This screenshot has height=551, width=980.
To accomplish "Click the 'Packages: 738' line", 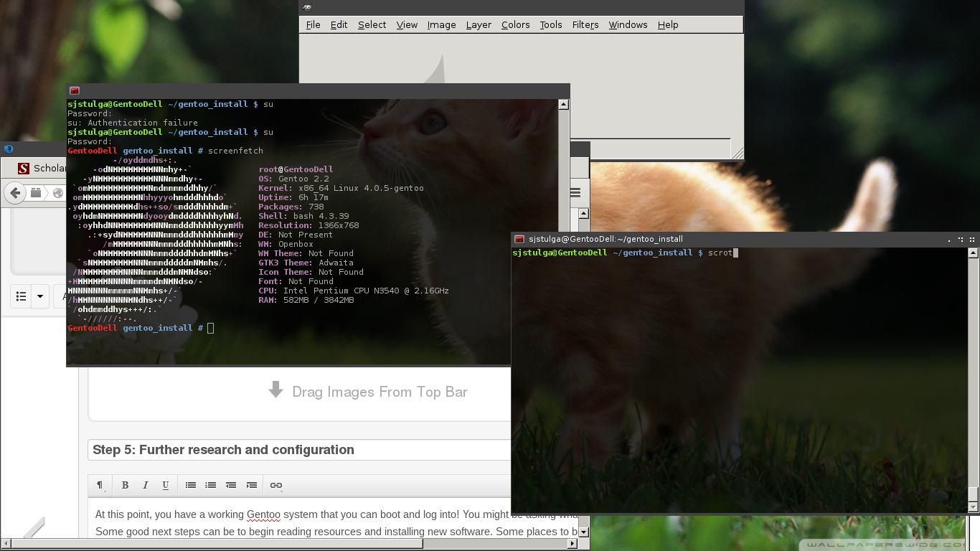I will click(291, 207).
